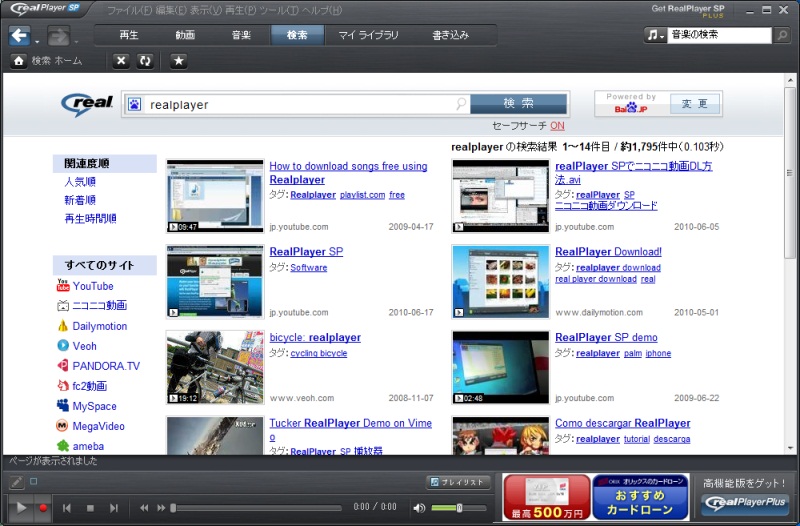Open How to download songs free link
Viewport: 800px width, 526px height.
348,172
